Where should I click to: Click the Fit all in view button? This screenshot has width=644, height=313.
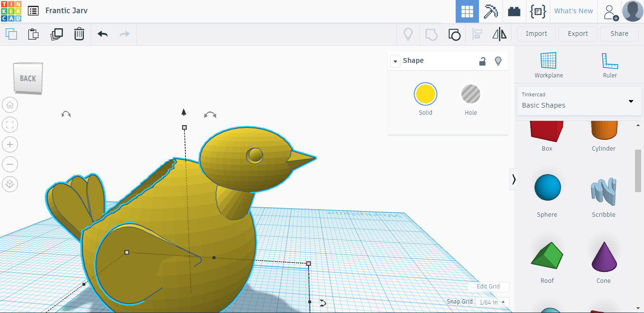(10, 125)
